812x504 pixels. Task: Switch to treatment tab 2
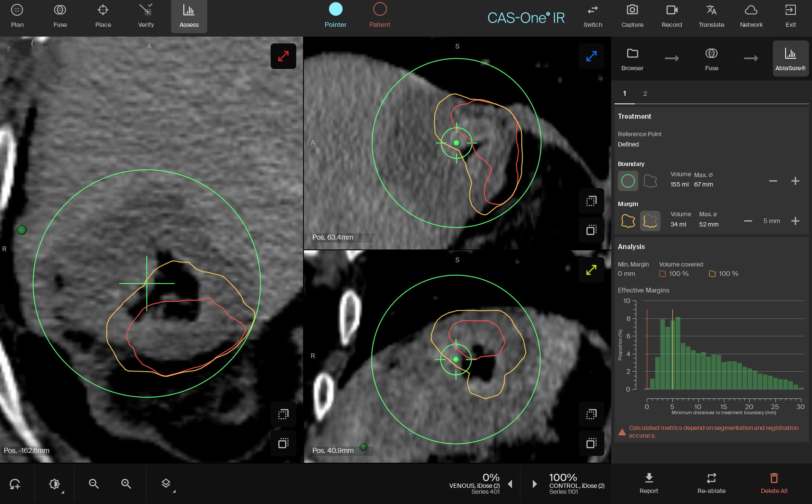[x=645, y=94]
